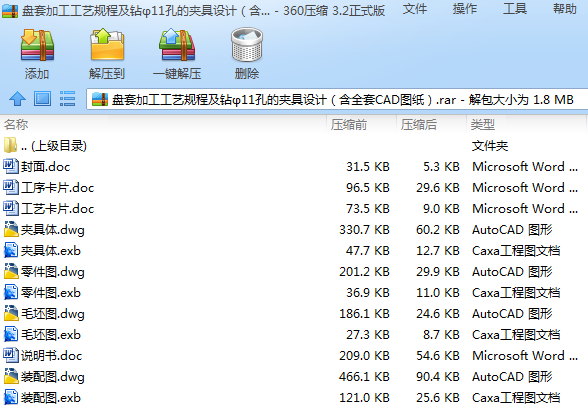Click the archive icon in path bar

(100, 99)
